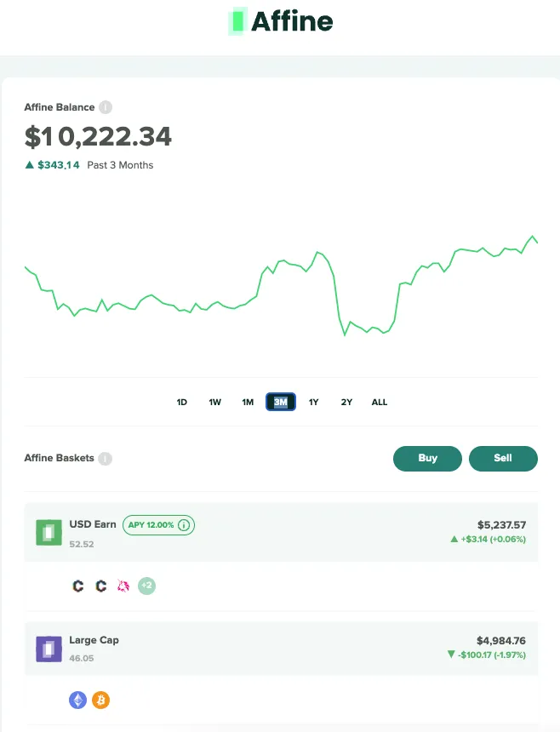560x732 pixels.
Task: Select the 3M time range
Action: coord(281,402)
